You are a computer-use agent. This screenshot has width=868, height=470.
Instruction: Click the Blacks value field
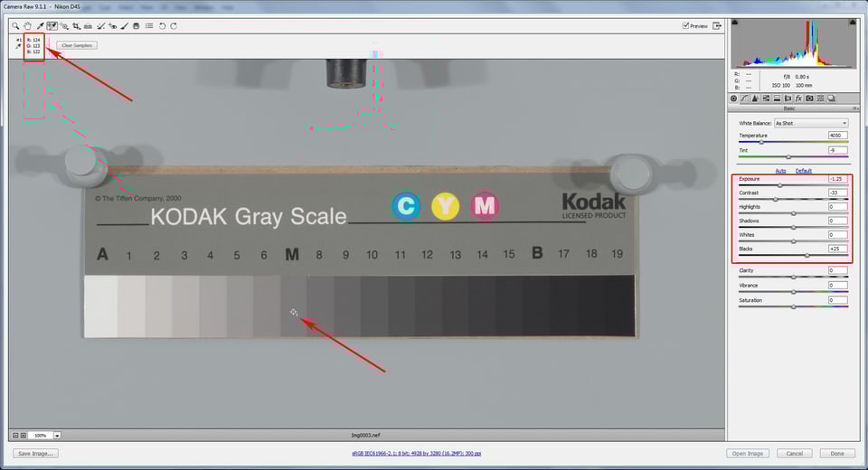[x=837, y=249]
